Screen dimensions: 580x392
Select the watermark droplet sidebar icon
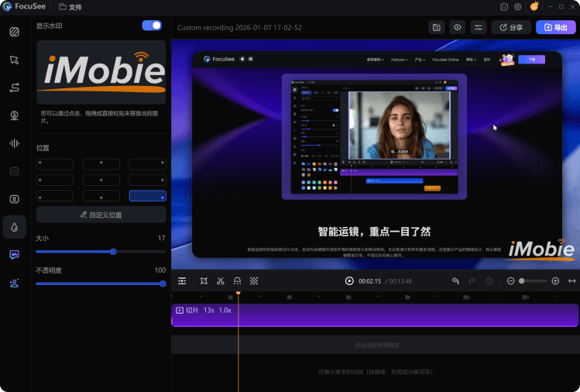coord(15,227)
